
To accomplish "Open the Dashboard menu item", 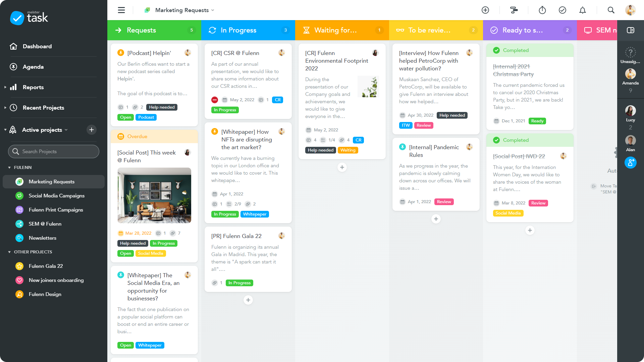I will click(37, 46).
